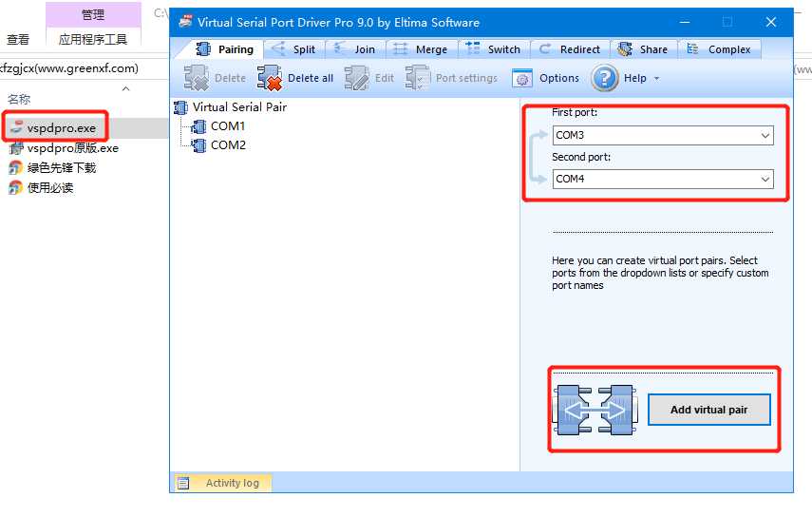Open the Share tab
Image resolution: width=812 pixels, height=517 pixels.
(x=643, y=49)
